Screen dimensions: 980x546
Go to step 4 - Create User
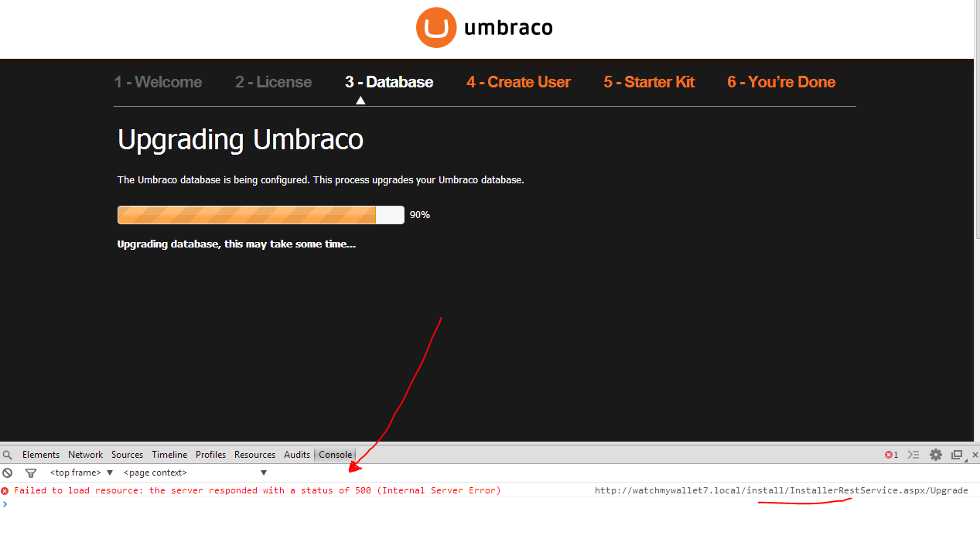pos(518,82)
